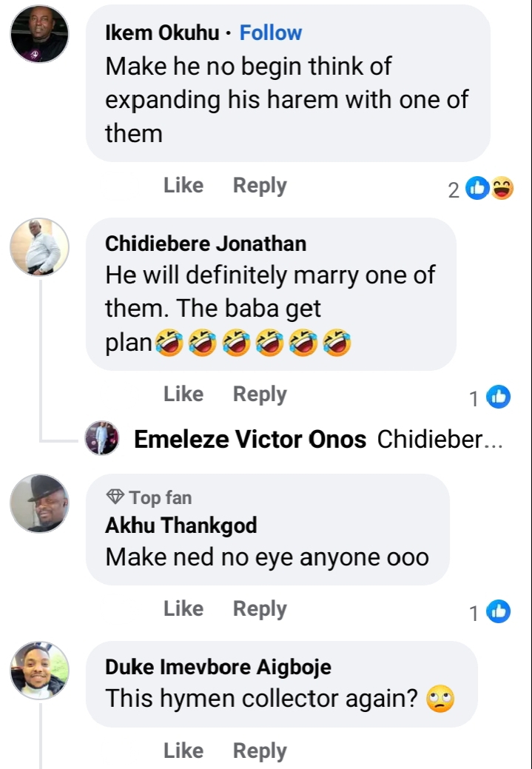Reply to Akhu Thankgod's comment
The image size is (532, 769).
click(260, 608)
